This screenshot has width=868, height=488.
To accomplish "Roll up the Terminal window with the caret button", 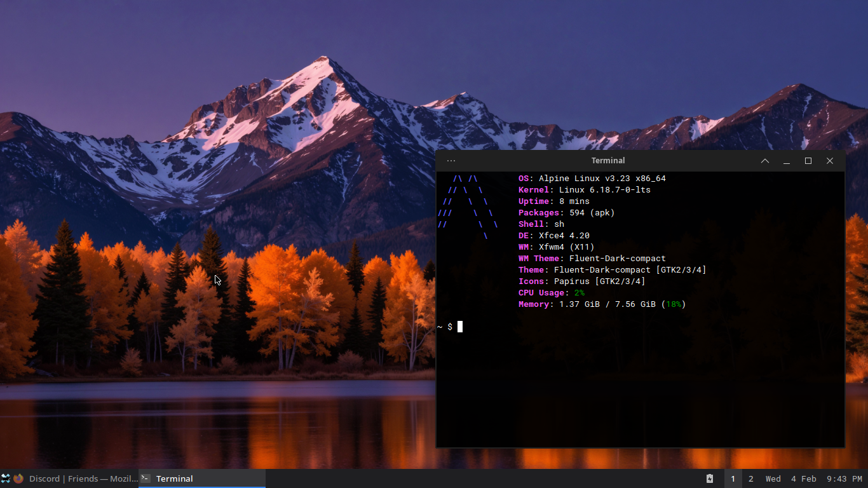I will [765, 161].
